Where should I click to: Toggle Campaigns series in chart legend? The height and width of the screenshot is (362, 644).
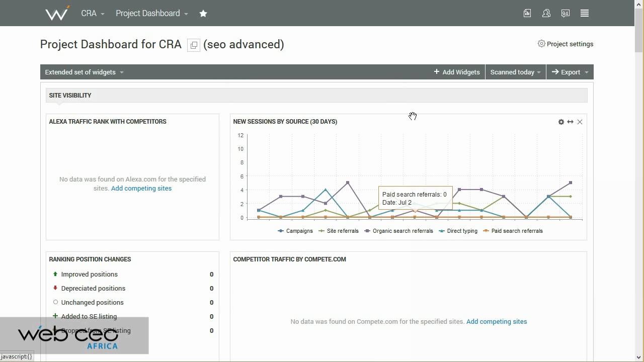coord(295,231)
